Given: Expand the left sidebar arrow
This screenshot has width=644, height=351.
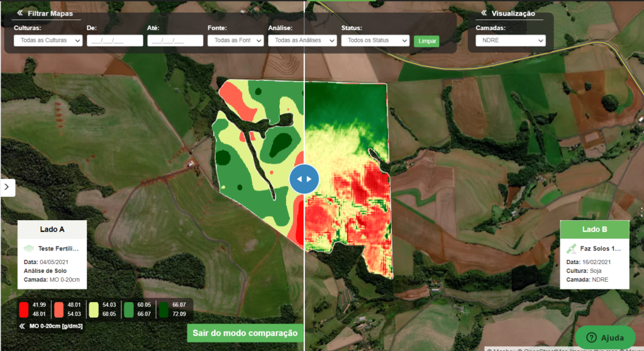Looking at the screenshot, I should [7, 187].
